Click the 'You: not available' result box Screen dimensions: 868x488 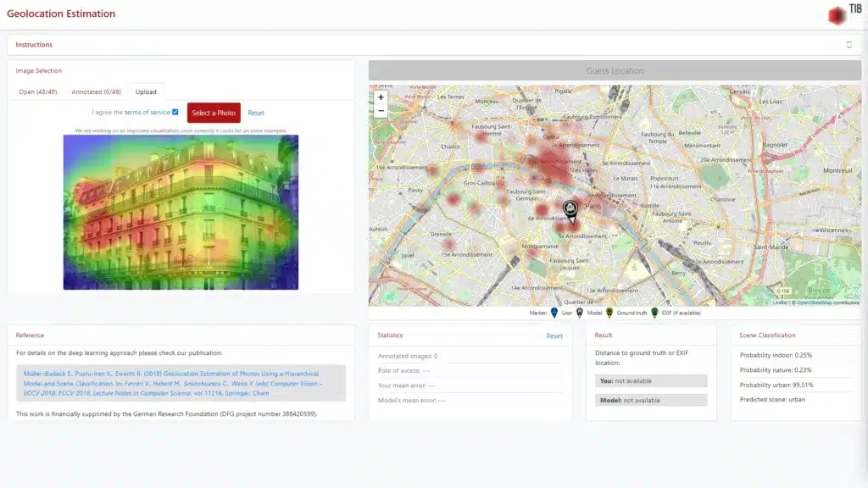651,380
